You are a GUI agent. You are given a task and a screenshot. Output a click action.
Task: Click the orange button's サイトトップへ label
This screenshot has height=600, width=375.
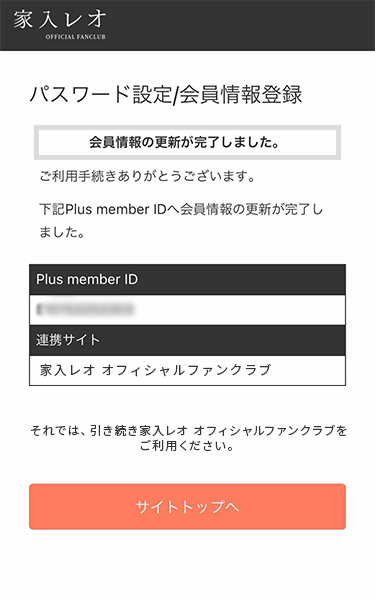click(x=188, y=507)
